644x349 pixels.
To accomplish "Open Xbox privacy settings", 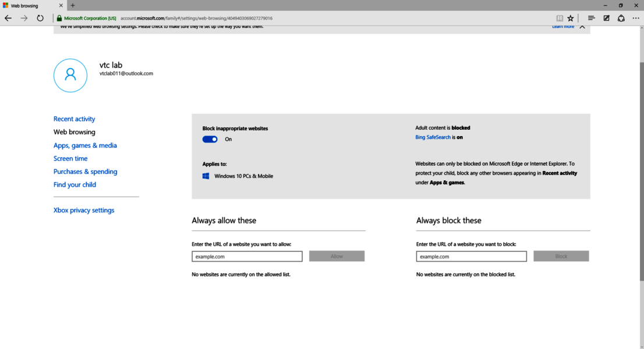I will pos(84,210).
